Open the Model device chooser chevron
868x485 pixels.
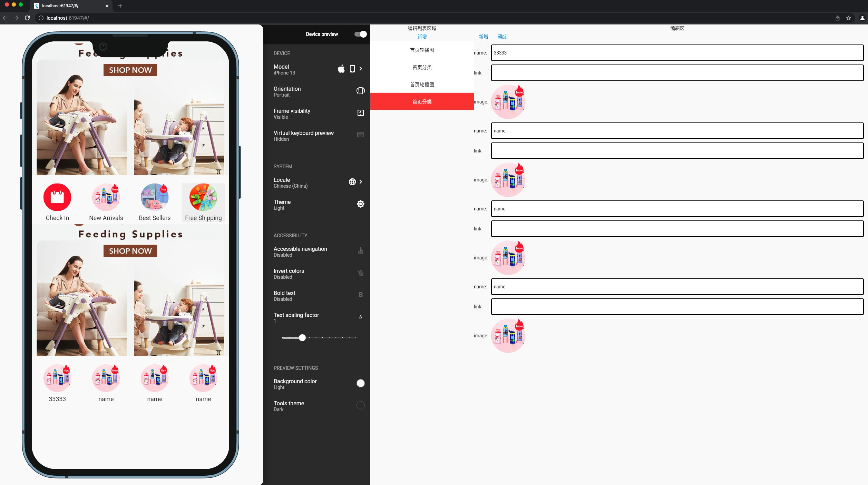(361, 69)
